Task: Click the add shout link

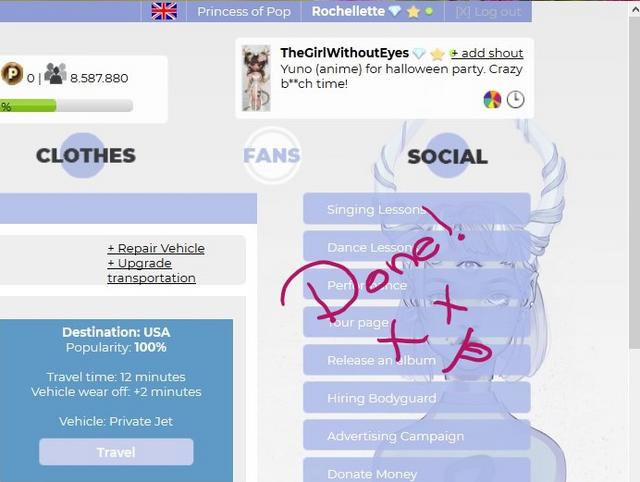Action: point(487,53)
